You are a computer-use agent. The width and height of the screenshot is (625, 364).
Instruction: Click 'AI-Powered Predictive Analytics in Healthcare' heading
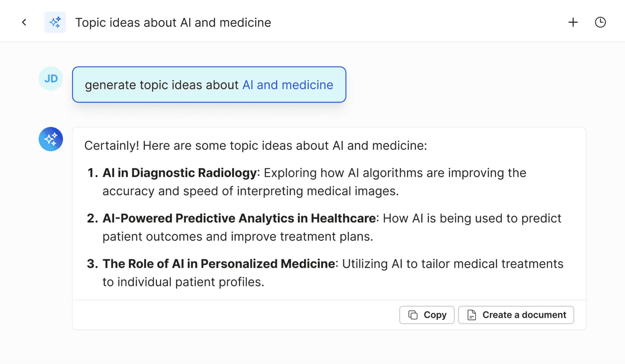click(x=239, y=218)
